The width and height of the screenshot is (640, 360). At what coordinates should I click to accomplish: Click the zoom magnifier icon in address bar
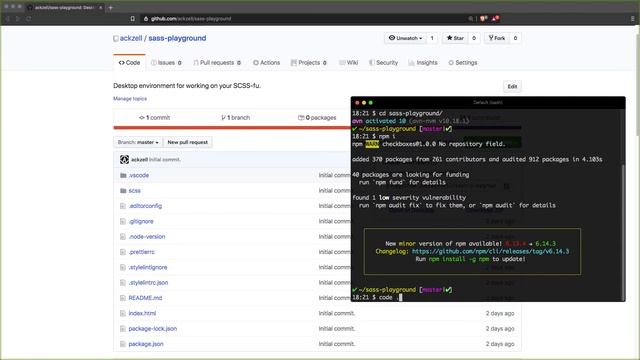471,19
